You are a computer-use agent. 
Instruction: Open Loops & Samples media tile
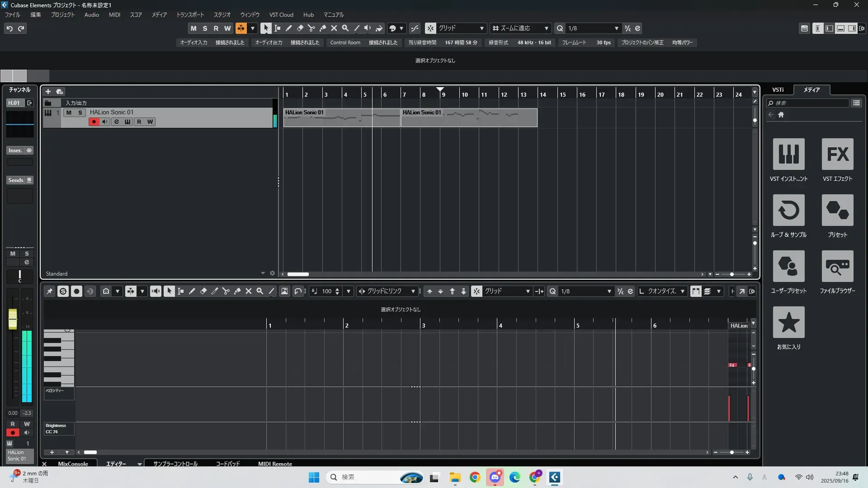788,210
